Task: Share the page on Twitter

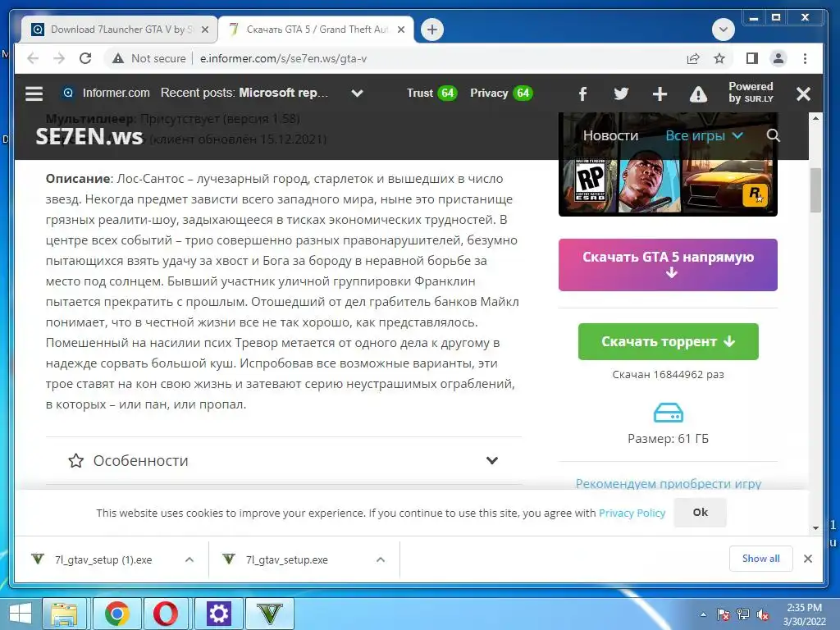Action: tap(621, 94)
